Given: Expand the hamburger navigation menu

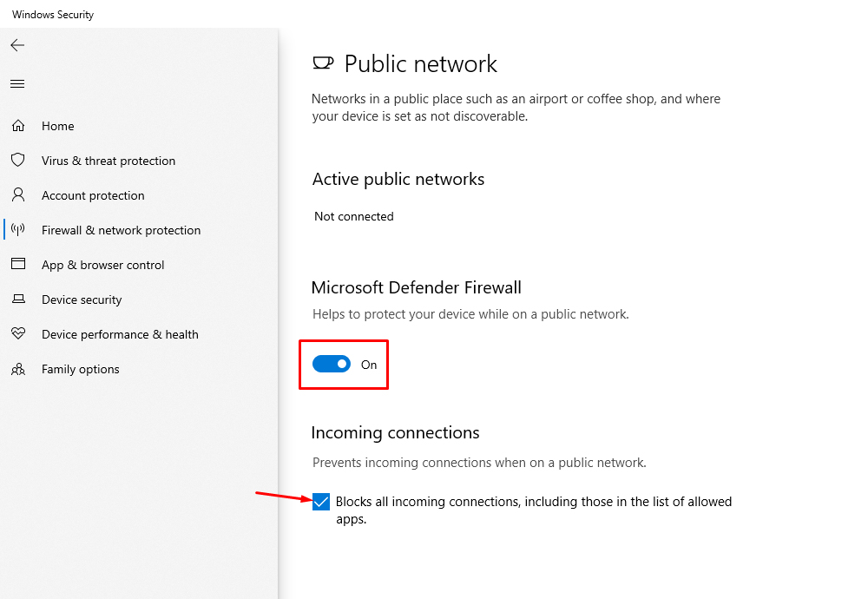Looking at the screenshot, I should (x=17, y=84).
